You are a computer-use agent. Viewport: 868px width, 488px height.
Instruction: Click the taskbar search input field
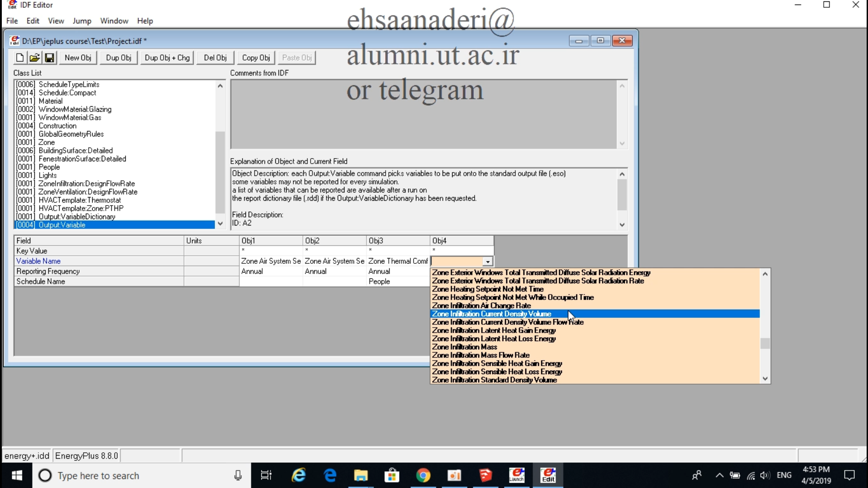[x=141, y=475]
